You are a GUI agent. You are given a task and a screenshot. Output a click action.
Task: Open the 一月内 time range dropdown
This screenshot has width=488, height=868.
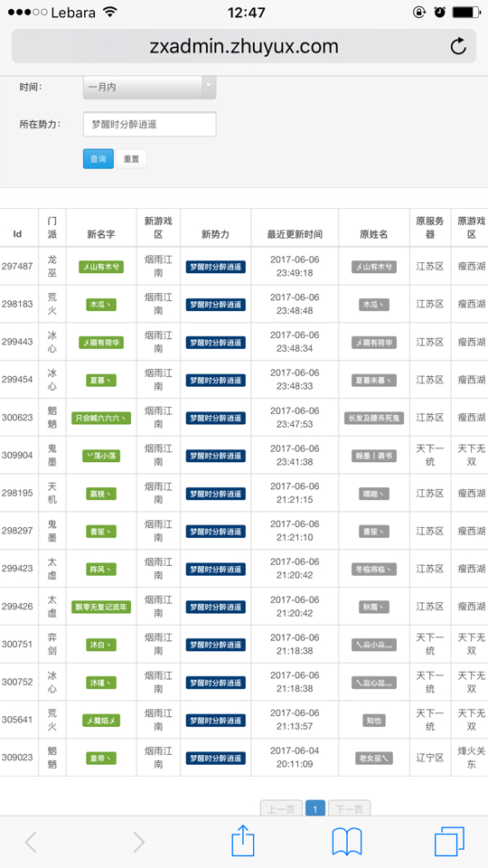click(x=149, y=88)
